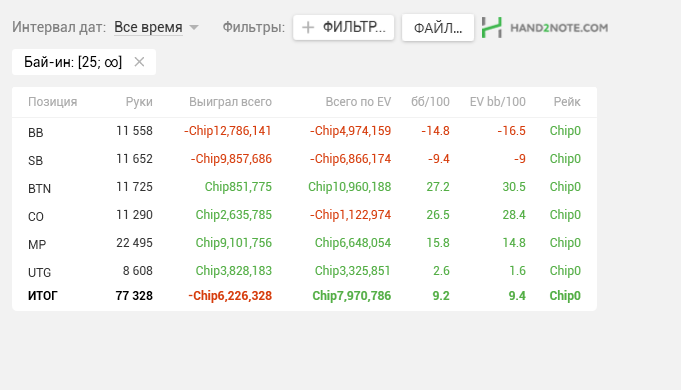Sort table by Позиция column header

coord(53,102)
